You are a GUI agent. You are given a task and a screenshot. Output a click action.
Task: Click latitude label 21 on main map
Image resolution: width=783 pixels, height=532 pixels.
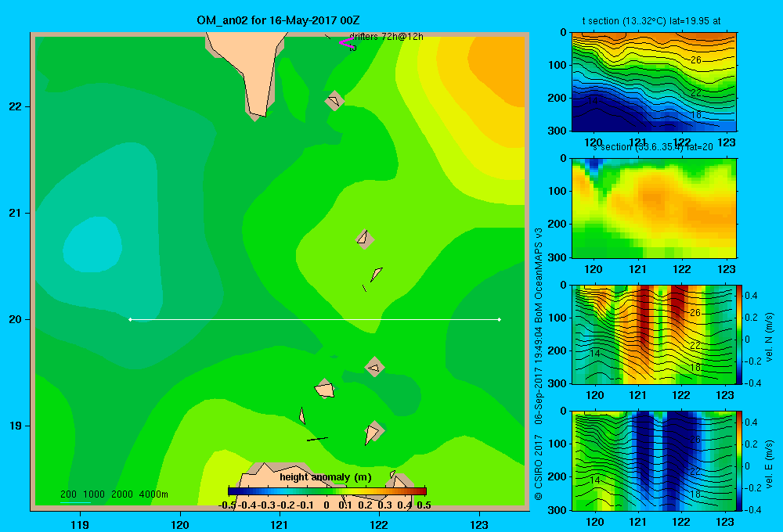15,213
